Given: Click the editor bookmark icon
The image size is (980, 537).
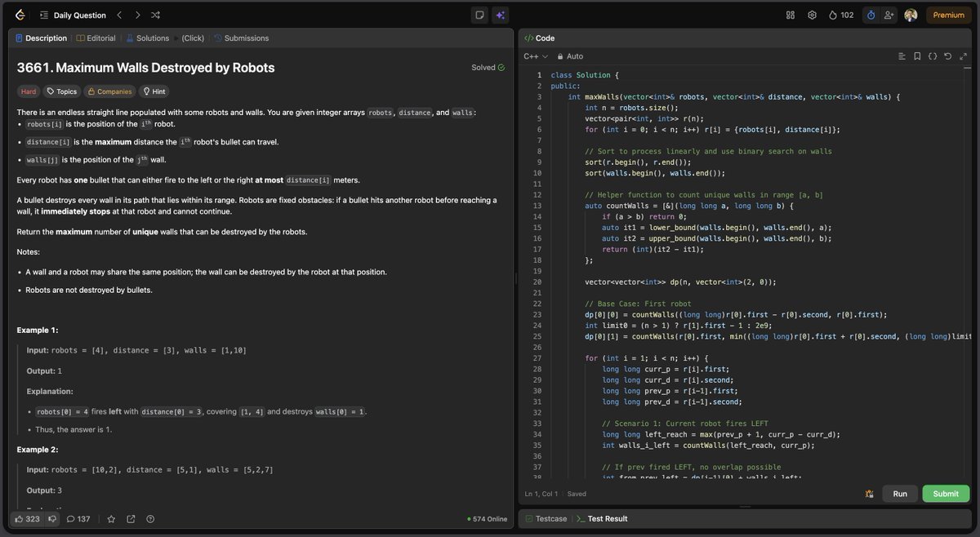Looking at the screenshot, I should pos(918,56).
